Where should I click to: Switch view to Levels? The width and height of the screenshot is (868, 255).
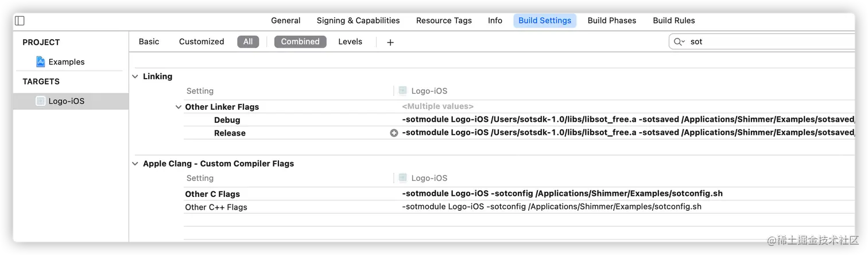[350, 41]
